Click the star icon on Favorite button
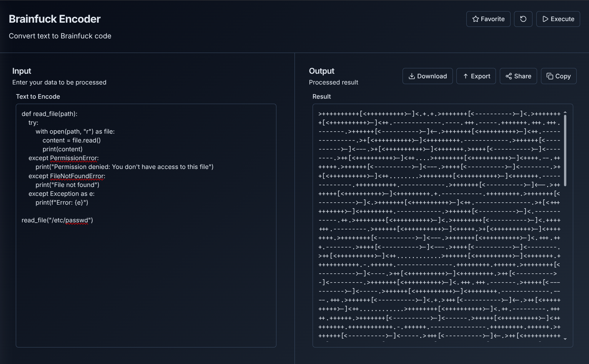This screenshot has width=589, height=364. (x=475, y=19)
